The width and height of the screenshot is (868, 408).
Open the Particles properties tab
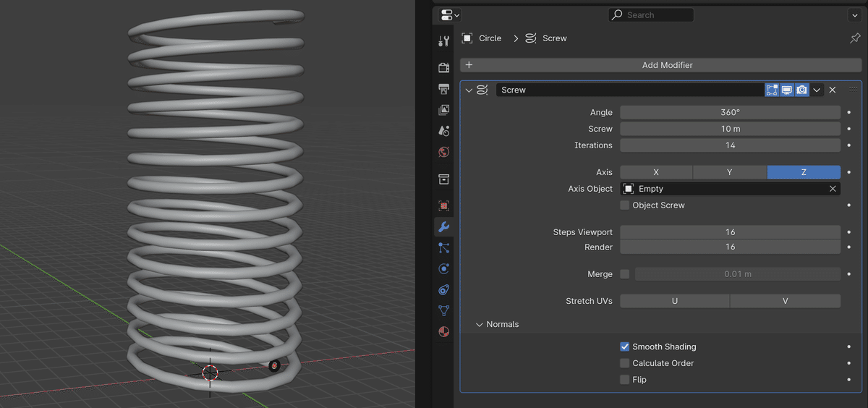pyautogui.click(x=444, y=247)
